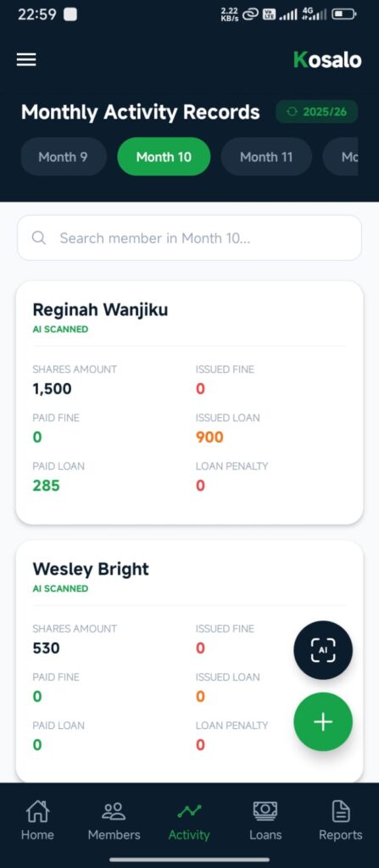
Task: Tap the green plus add button
Action: coord(323,722)
